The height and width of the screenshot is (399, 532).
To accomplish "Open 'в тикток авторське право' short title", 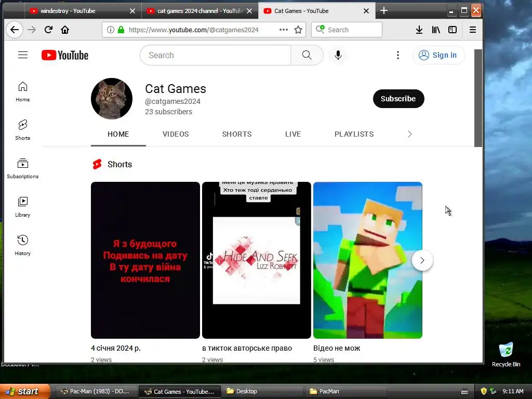I will pos(247,348).
